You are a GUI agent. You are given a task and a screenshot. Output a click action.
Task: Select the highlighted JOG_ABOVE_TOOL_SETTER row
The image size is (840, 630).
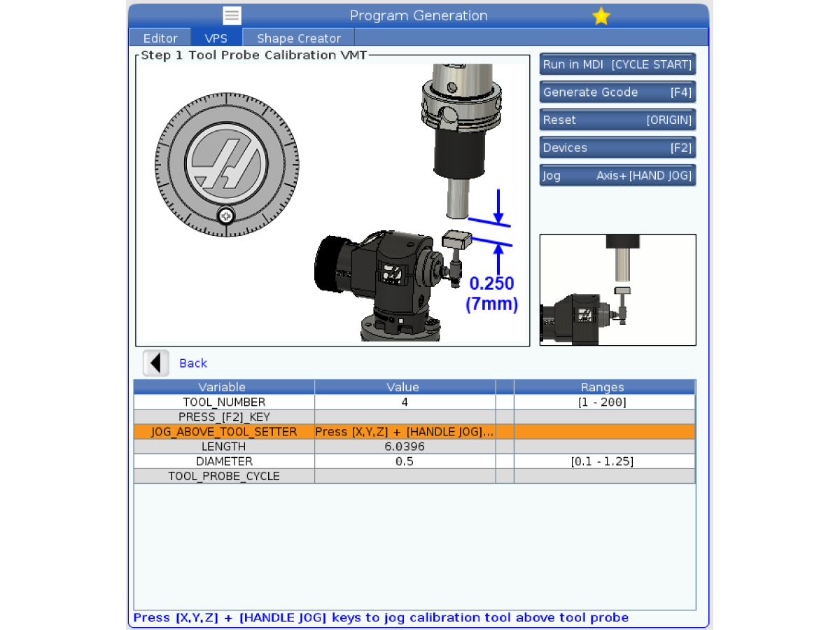[x=414, y=432]
